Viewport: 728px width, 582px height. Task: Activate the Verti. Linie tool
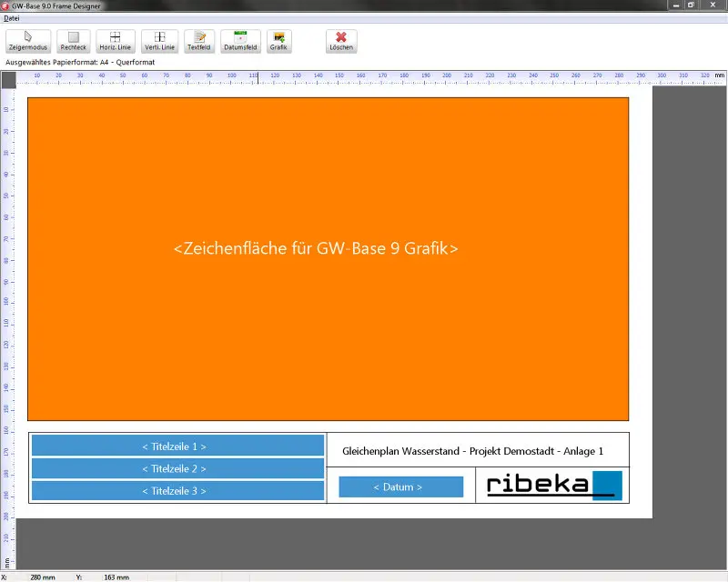point(160,41)
